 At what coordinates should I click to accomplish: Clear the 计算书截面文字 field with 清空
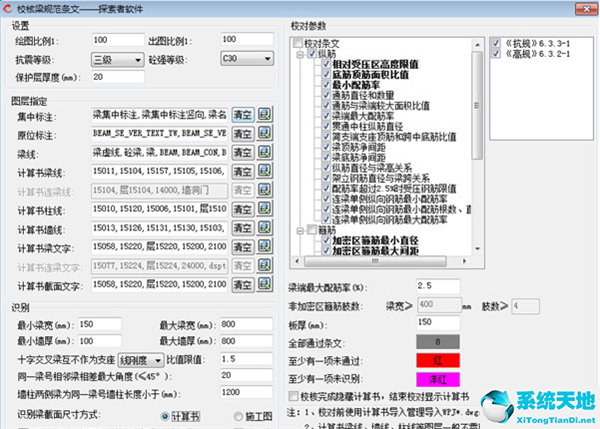click(x=243, y=285)
